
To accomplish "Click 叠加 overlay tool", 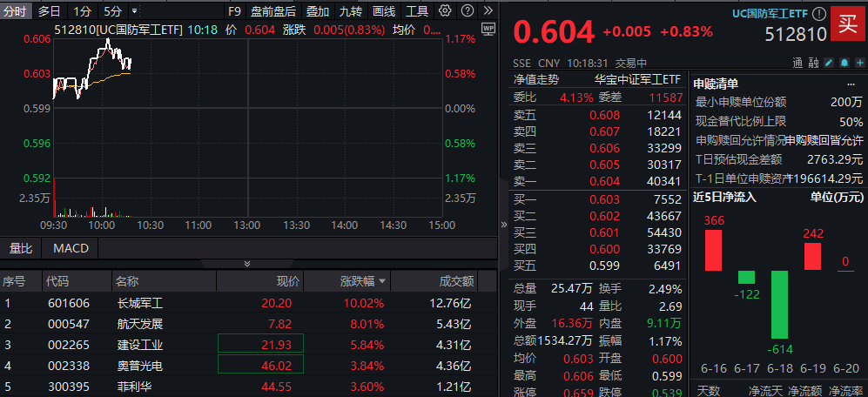I will (x=318, y=10).
